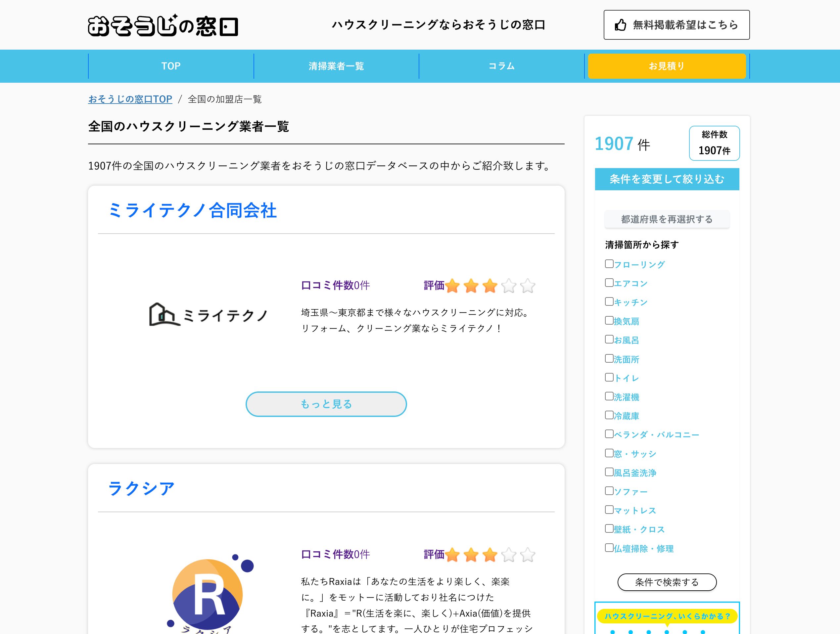Open 都道府県を再選択する prefecture selector
Image resolution: width=840 pixels, height=634 pixels.
point(667,219)
